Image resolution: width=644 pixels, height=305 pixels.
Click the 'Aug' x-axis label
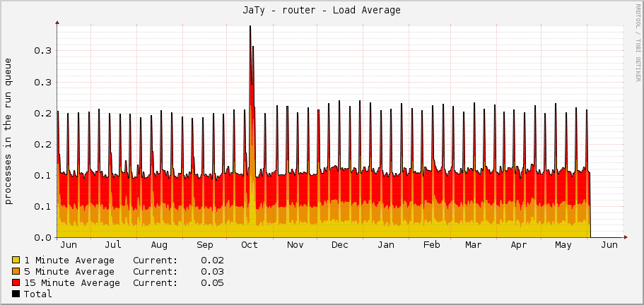click(x=159, y=245)
